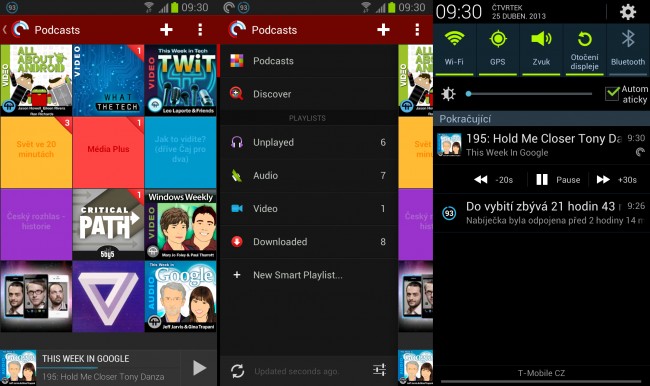This screenshot has width=650, height=386.
Task: Open the TWiT This Week in Tech tile
Action: tap(180, 80)
